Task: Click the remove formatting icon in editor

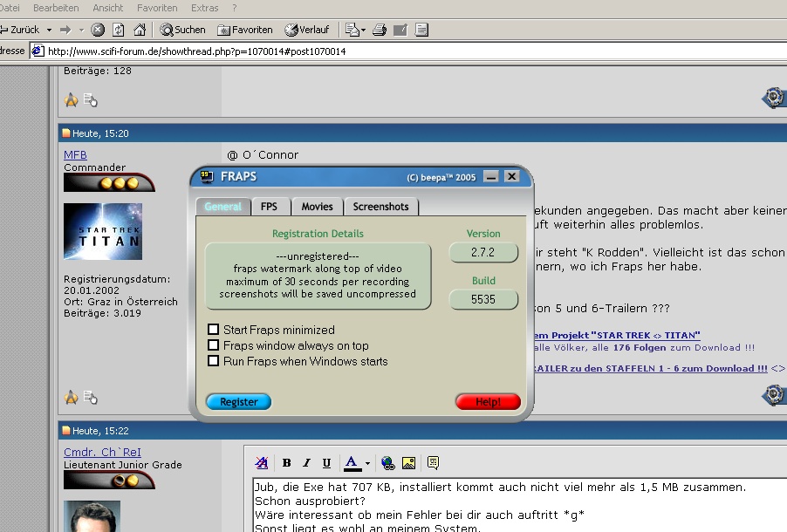Action: [261, 463]
